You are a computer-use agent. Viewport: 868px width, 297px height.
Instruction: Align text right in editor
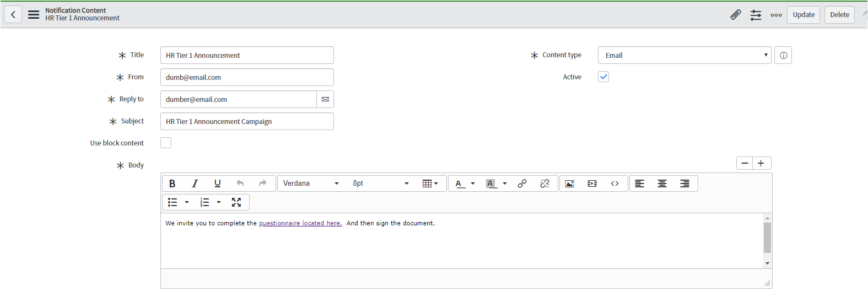[x=684, y=183]
